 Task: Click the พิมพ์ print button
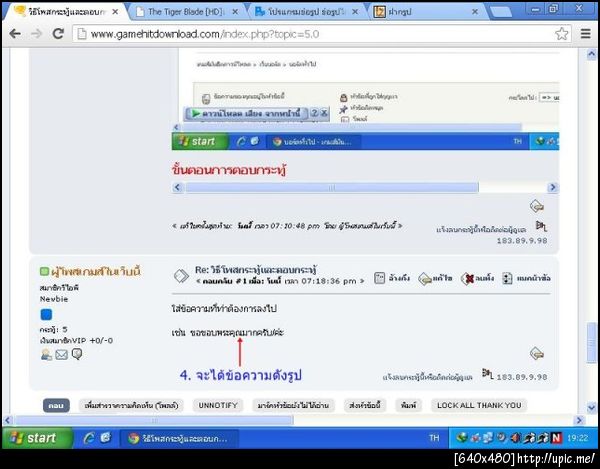[x=408, y=405]
